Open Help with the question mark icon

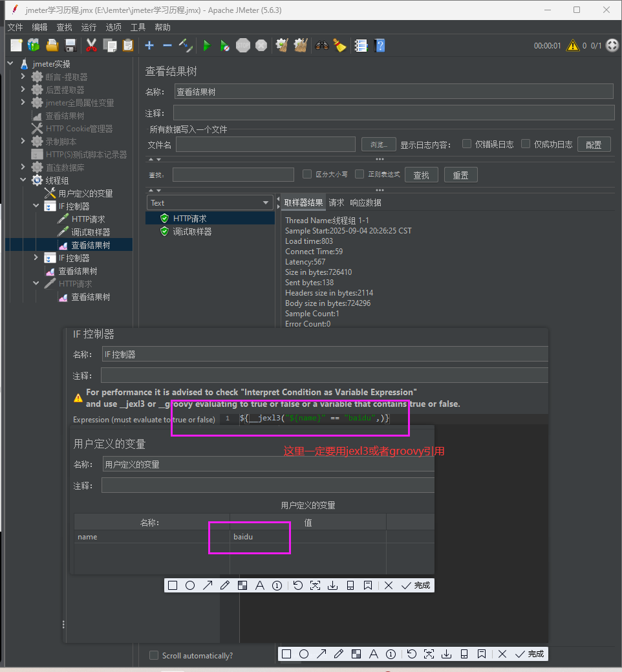pyautogui.click(x=380, y=45)
